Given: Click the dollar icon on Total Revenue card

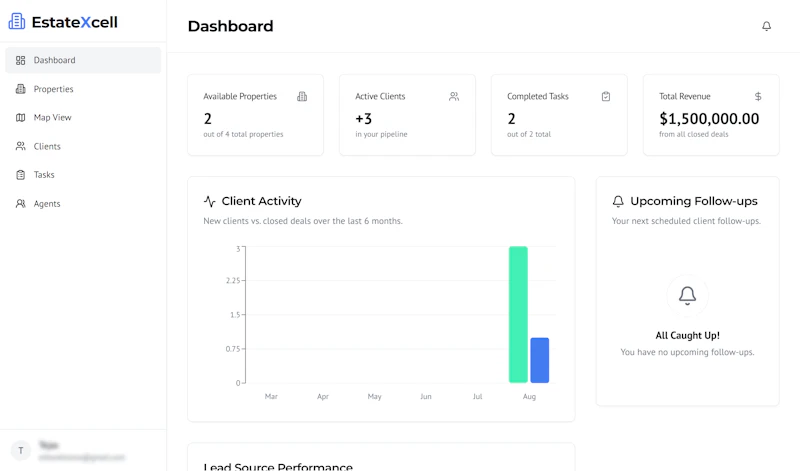Looking at the screenshot, I should point(758,96).
